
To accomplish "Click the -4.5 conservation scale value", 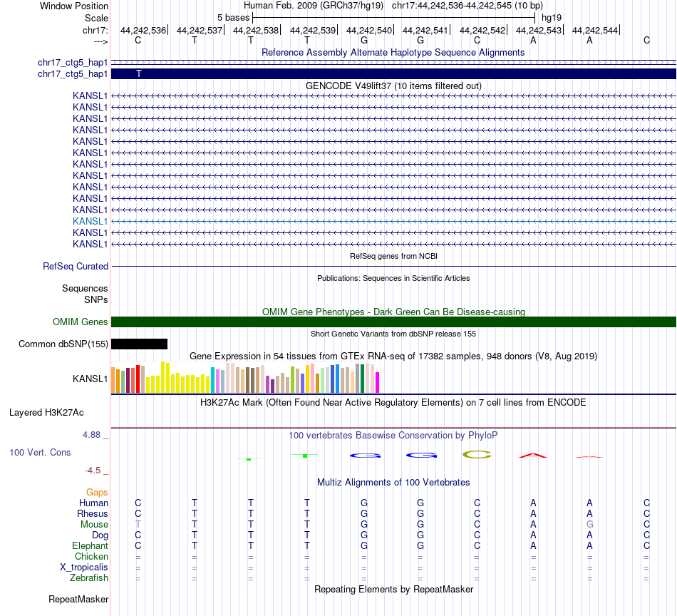I will click(93, 471).
